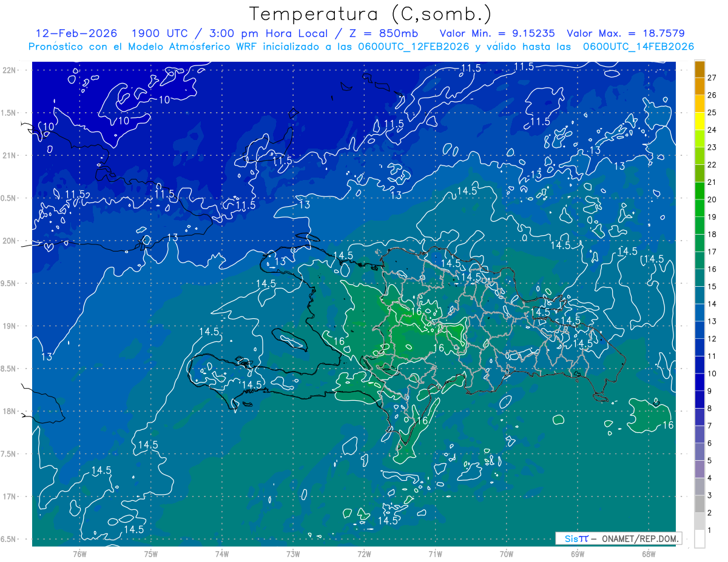Click the '75W' longitude axis label
728x562 pixels.
click(151, 554)
